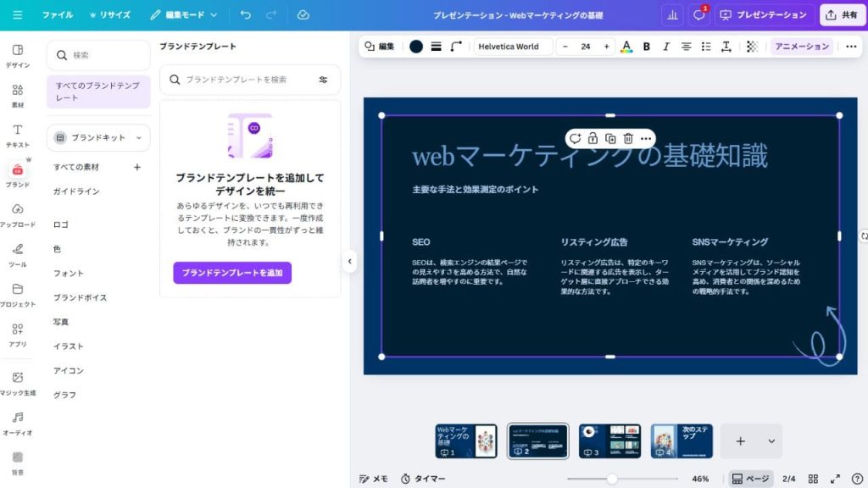
Task: Select slide 3 thumbnail
Action: coord(609,441)
